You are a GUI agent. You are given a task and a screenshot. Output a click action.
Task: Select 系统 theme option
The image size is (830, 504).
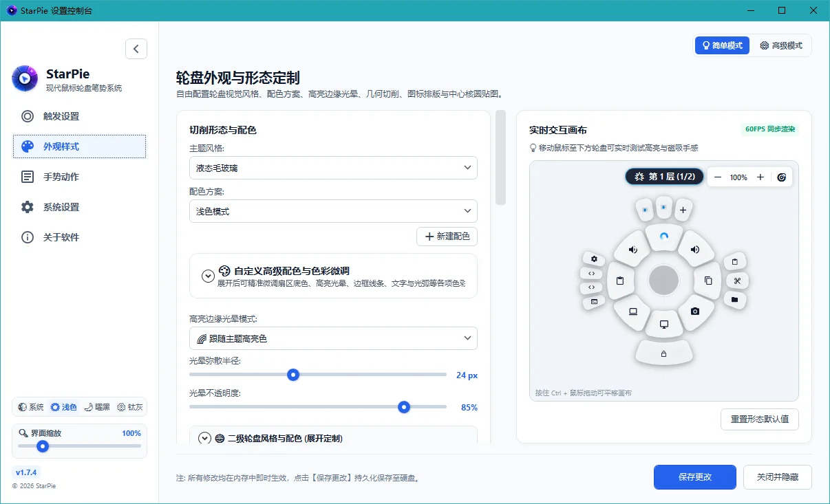31,407
